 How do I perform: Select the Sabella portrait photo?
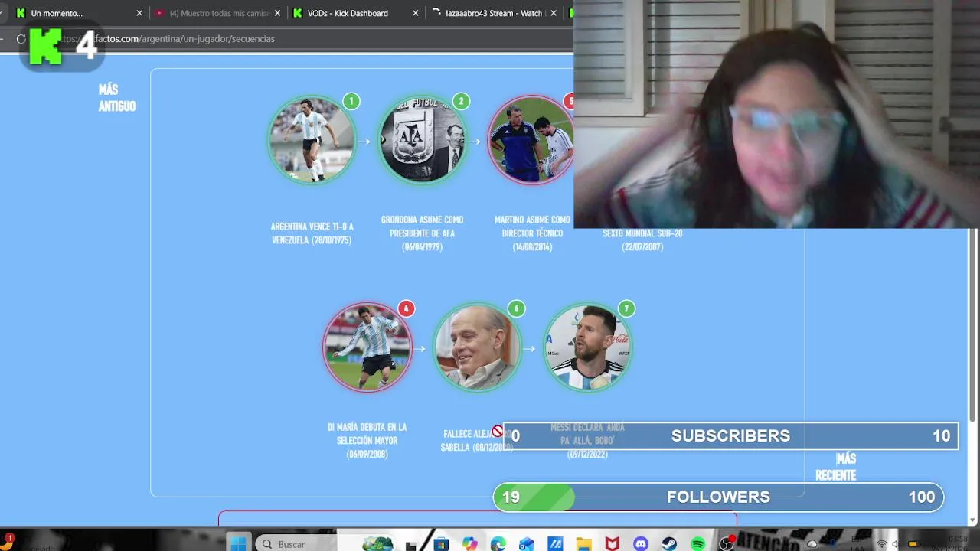click(477, 347)
